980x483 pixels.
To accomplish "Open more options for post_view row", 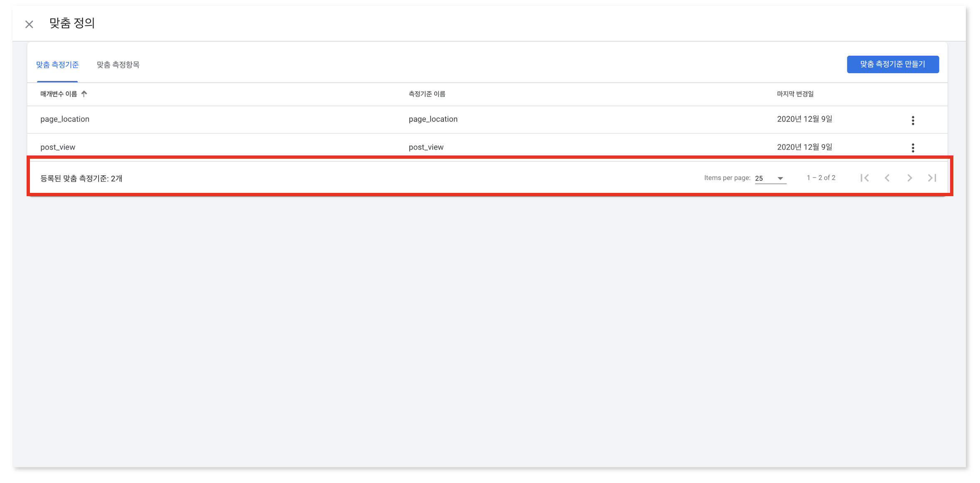I will point(913,148).
